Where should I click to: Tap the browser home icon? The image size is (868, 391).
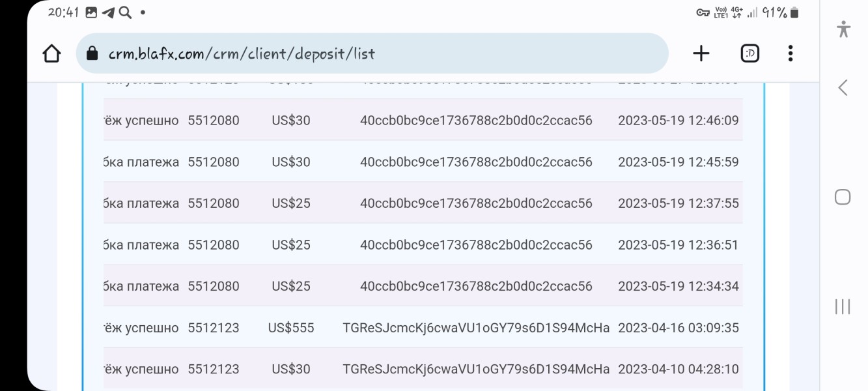(x=51, y=53)
